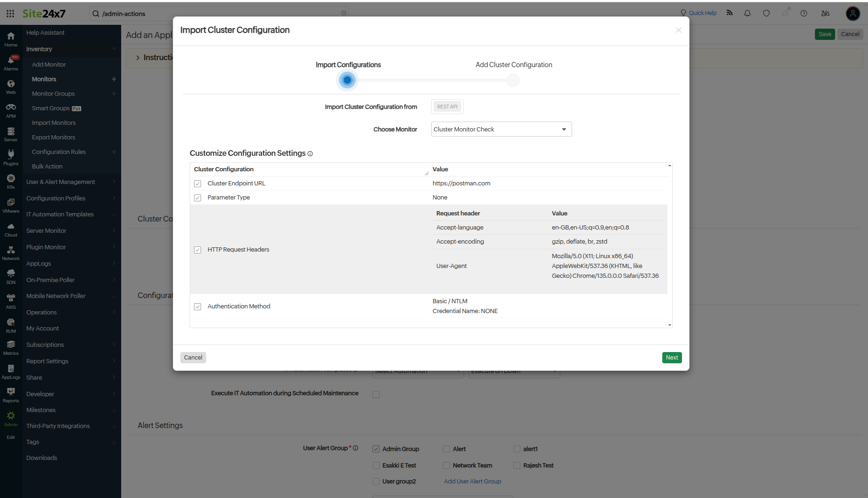The height and width of the screenshot is (498, 868).
Task: Open Import Monitors from the sidebar menu
Action: [x=53, y=123]
